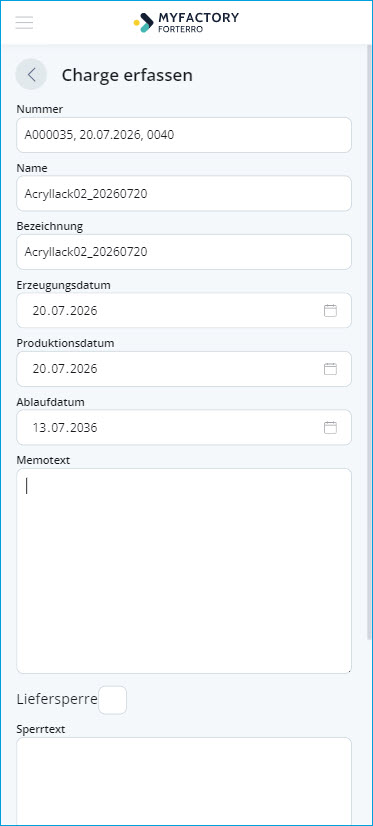
Task: Enable the Liefersperre checkbox
Action: (113, 700)
